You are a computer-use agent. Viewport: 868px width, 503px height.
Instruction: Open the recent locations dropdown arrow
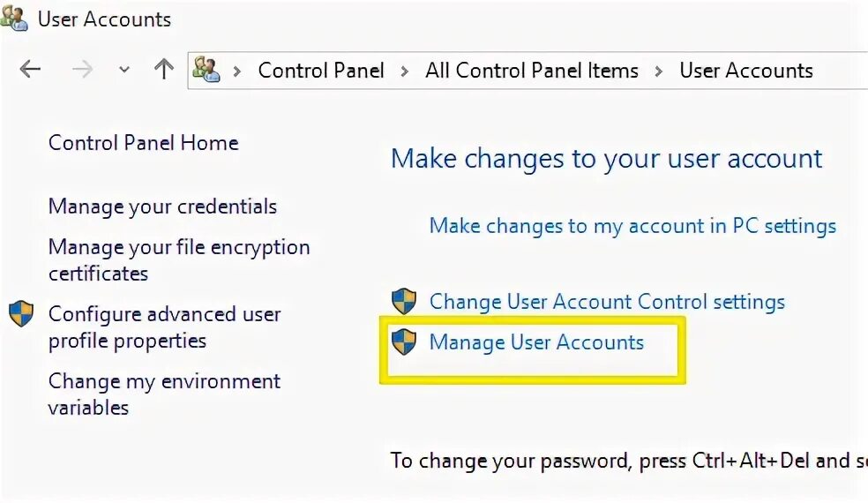[x=124, y=71]
